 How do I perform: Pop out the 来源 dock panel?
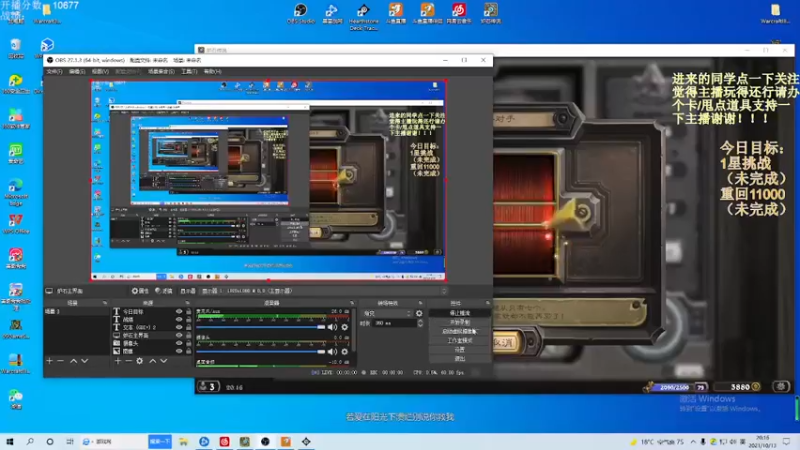(x=187, y=303)
